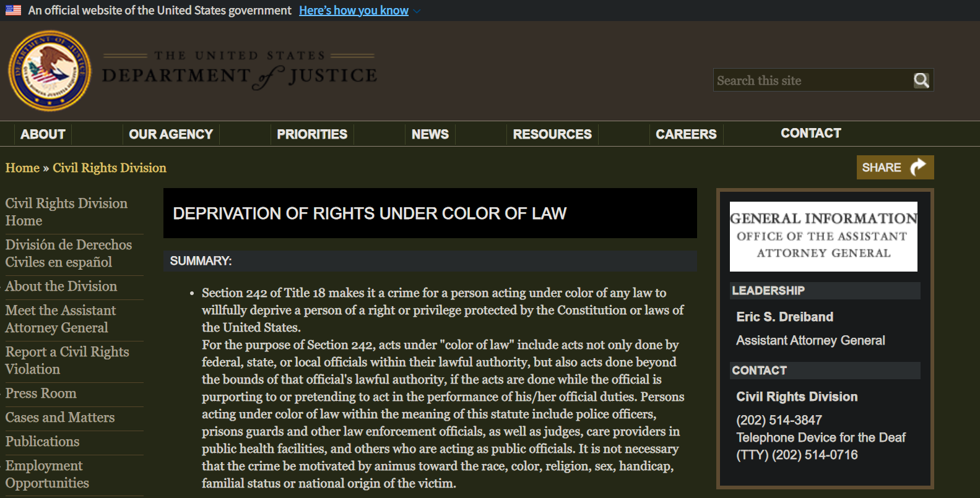980x498 pixels.
Task: Click the Department of Justice wordmark
Action: click(240, 71)
